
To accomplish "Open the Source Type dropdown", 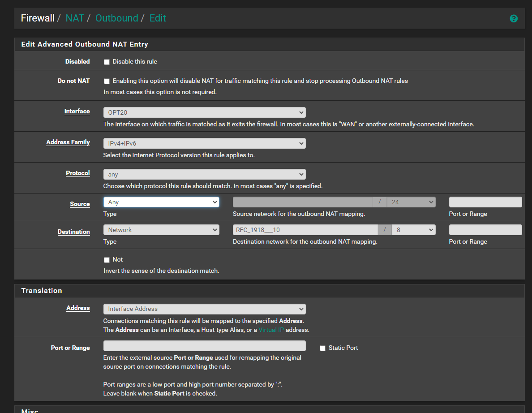I will tap(161, 202).
